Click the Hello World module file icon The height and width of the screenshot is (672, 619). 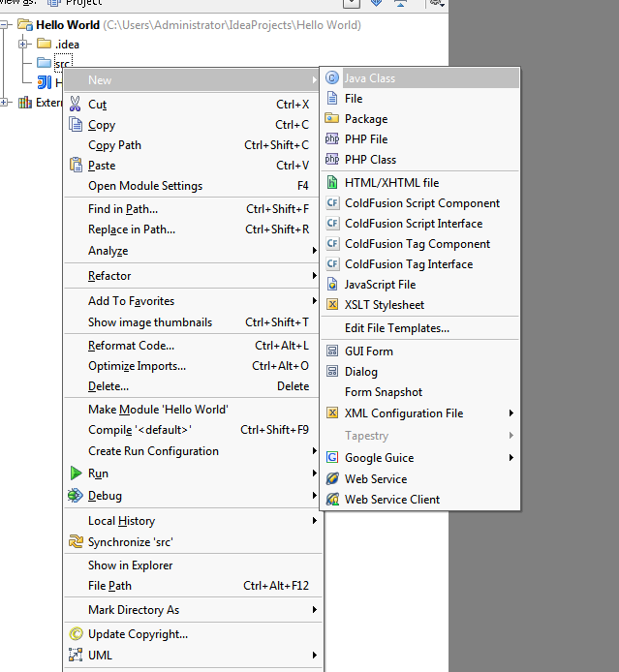pyautogui.click(x=45, y=82)
